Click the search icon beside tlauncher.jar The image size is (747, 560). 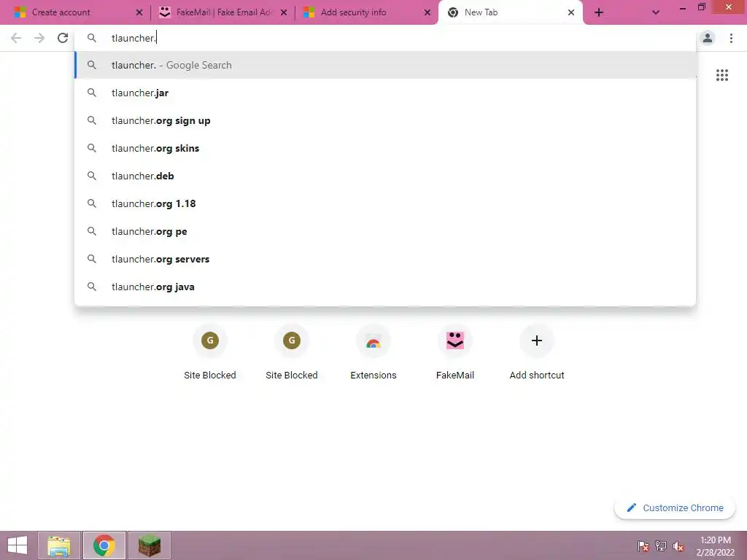tap(92, 93)
